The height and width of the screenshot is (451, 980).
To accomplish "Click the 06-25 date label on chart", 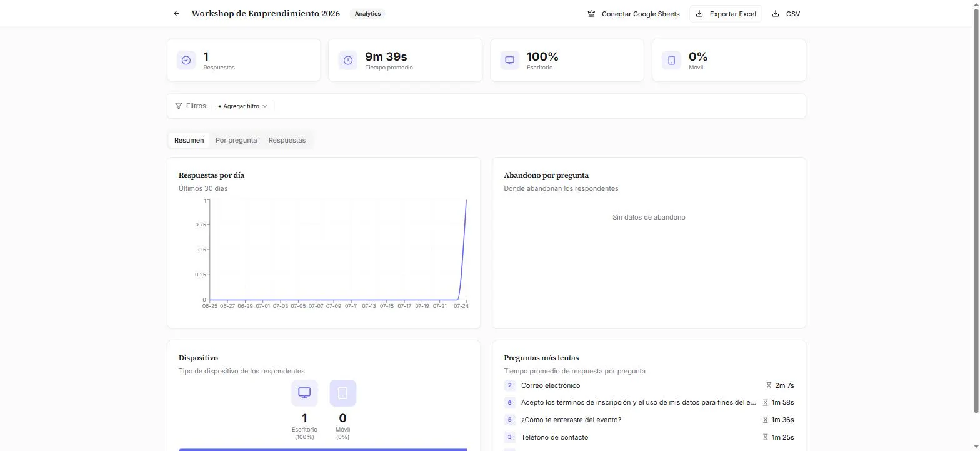I will 210,306.
